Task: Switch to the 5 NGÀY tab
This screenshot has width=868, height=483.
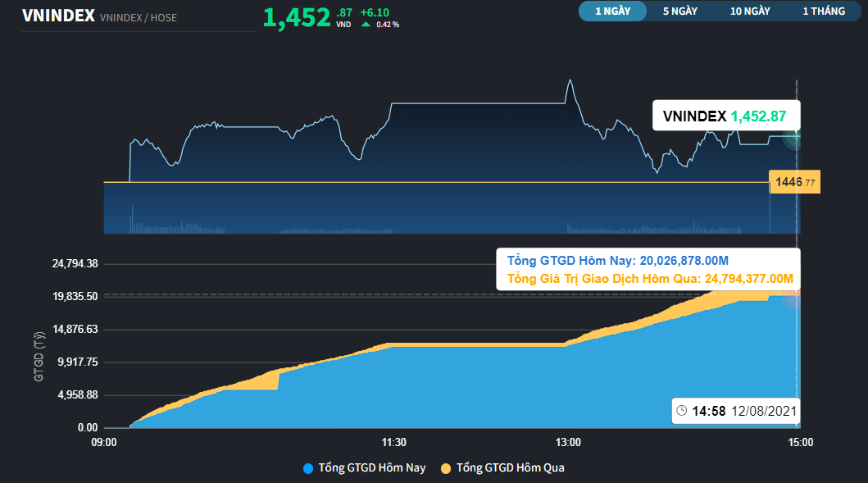Action: point(679,11)
